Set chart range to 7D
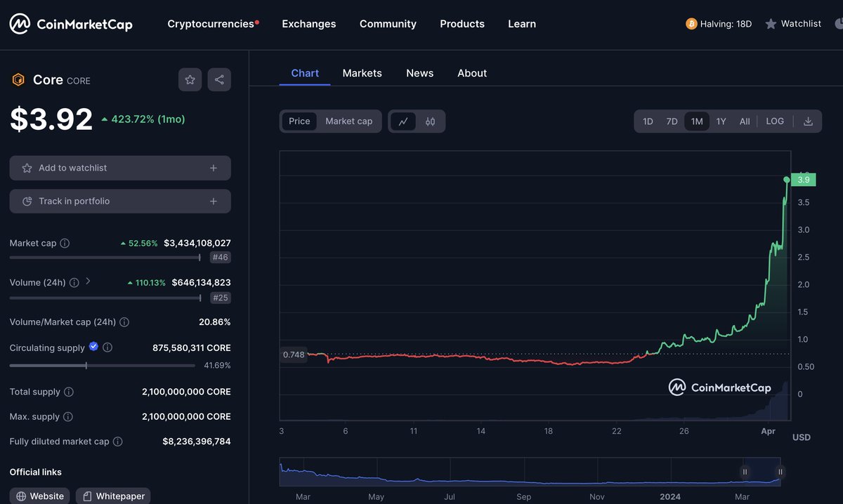 pyautogui.click(x=672, y=121)
